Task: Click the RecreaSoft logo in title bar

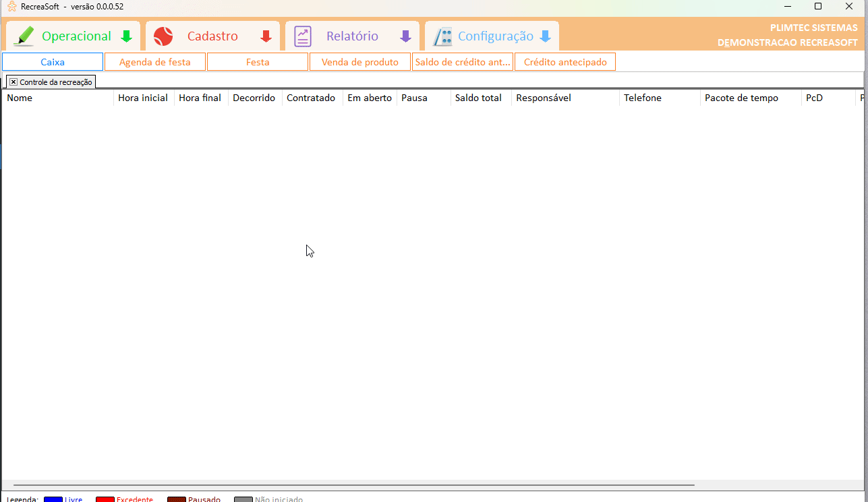Action: click(x=11, y=7)
